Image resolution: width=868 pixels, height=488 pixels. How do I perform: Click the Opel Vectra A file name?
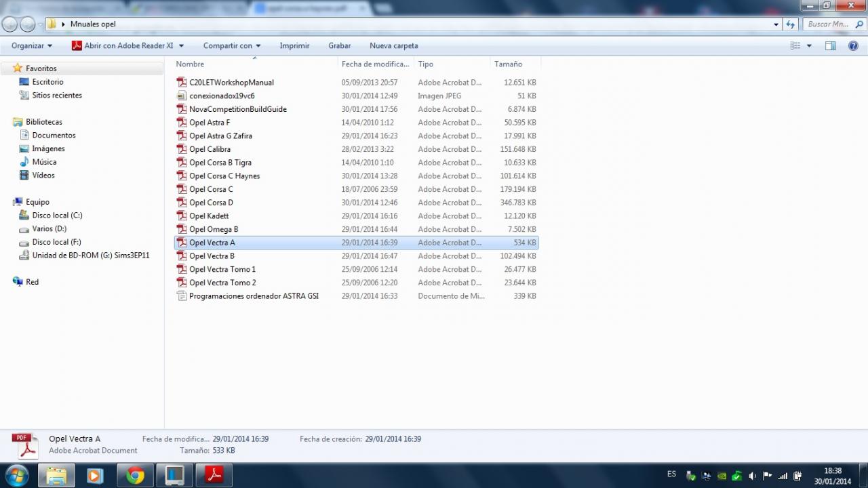(212, 243)
